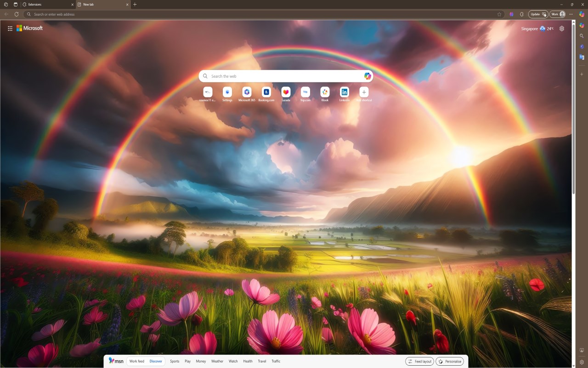Screen dimensions: 588x368
Task: Open the tab actions menu icon
Action: 15,4
